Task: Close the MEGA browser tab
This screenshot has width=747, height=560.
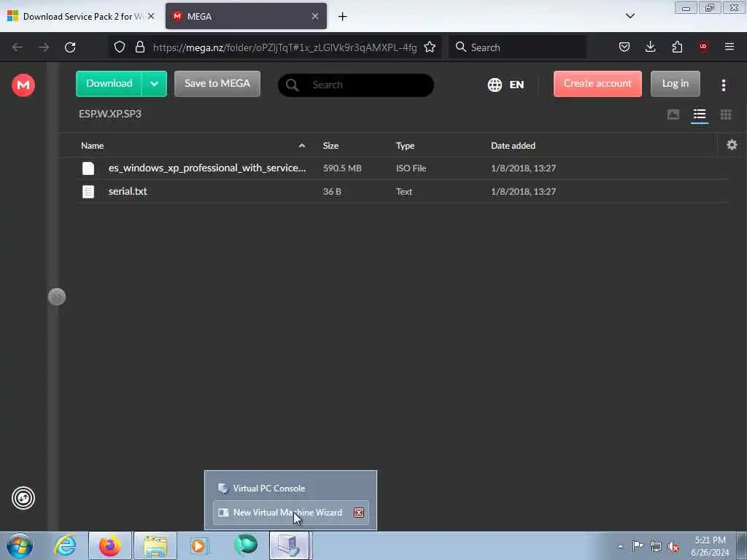Action: [x=315, y=16]
